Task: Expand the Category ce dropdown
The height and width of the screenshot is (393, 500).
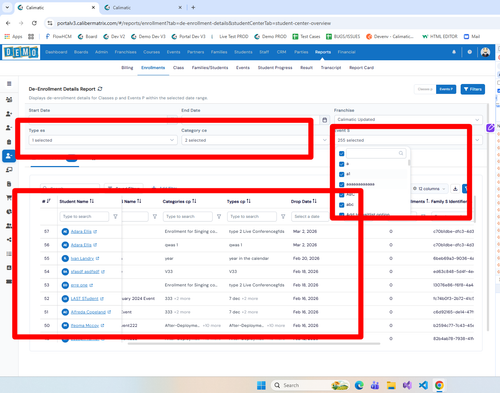Action: click(255, 140)
